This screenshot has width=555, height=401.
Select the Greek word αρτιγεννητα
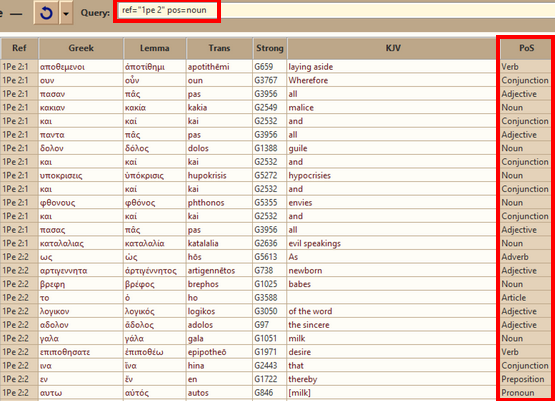(63, 271)
